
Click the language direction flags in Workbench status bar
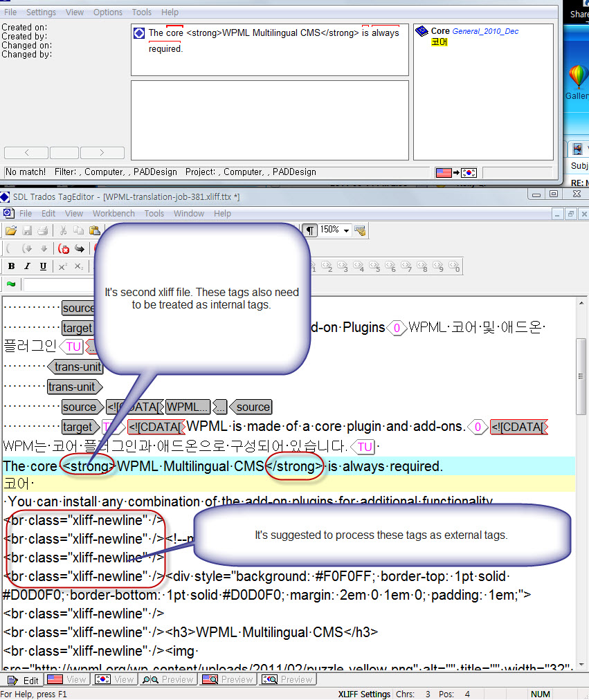point(456,172)
